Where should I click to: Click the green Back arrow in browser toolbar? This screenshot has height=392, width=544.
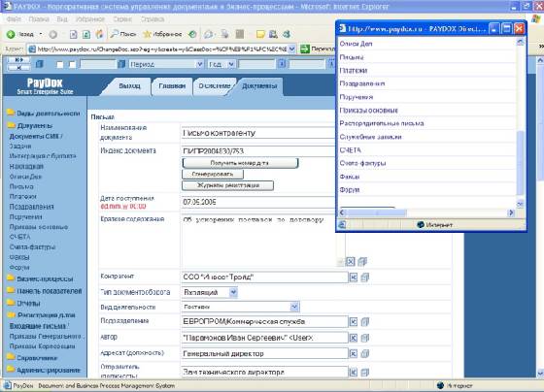11,34
